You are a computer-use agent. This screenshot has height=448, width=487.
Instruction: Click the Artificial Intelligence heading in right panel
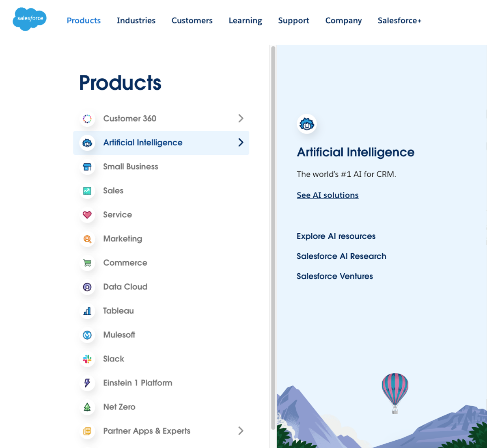[x=356, y=152]
